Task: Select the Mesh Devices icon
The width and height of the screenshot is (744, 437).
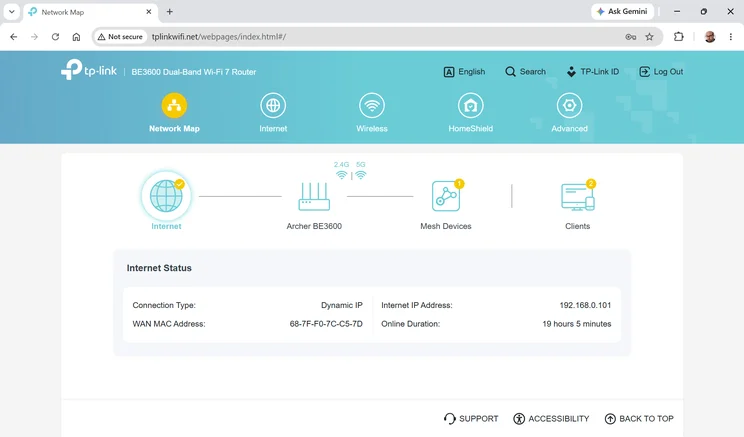Action: click(446, 195)
